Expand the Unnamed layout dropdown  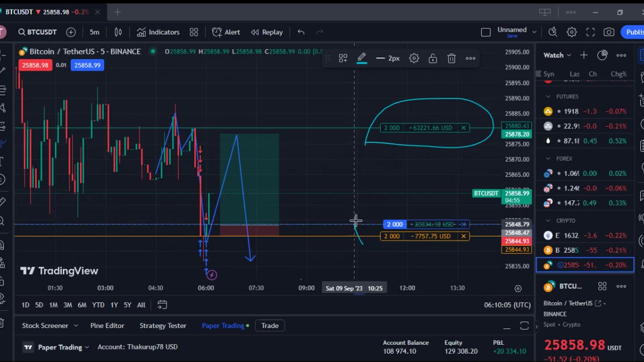[x=534, y=32]
